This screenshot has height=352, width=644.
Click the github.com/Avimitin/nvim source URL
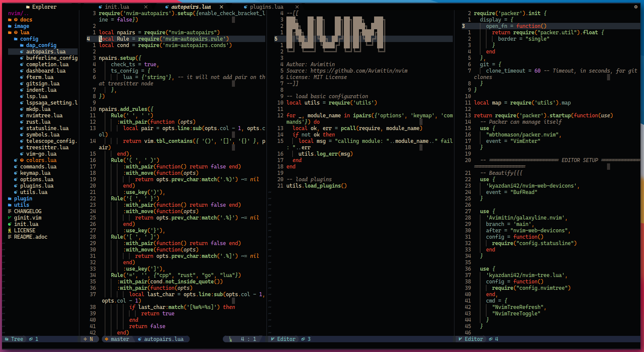[x=359, y=71]
